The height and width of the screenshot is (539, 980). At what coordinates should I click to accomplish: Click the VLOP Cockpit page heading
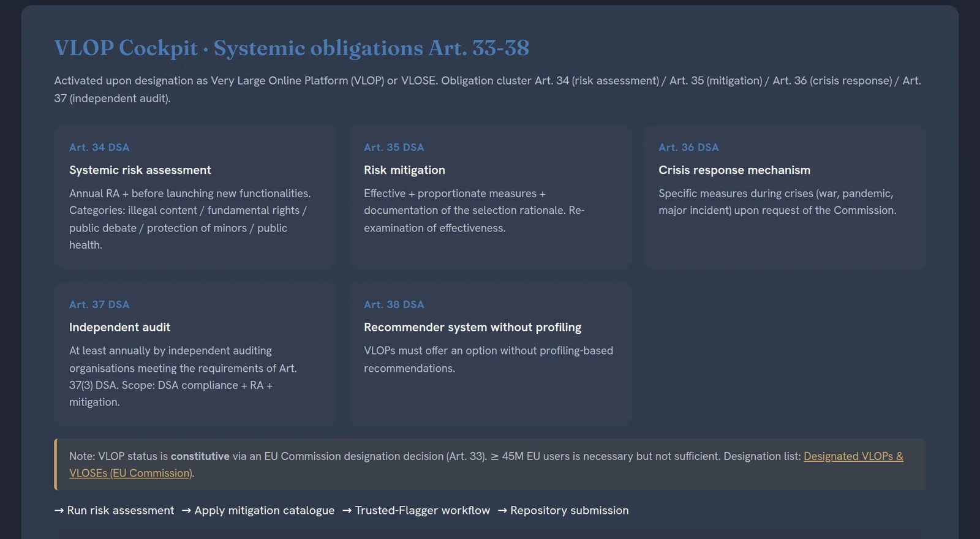tap(292, 48)
